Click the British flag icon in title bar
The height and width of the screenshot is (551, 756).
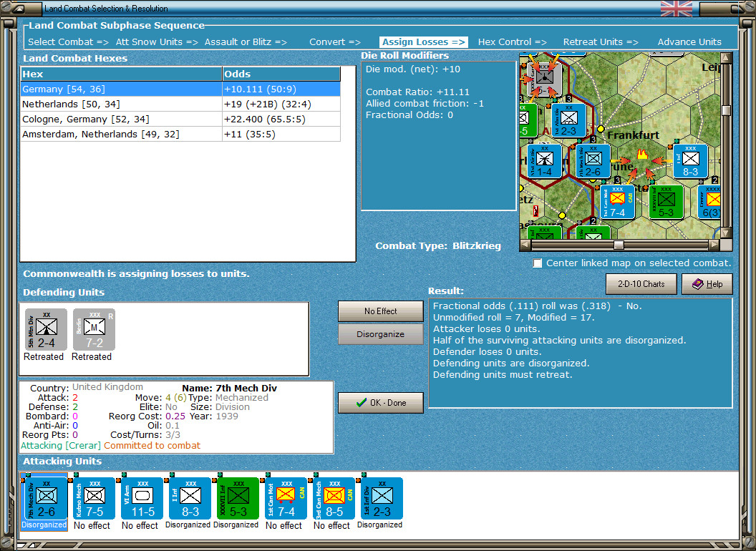[677, 9]
